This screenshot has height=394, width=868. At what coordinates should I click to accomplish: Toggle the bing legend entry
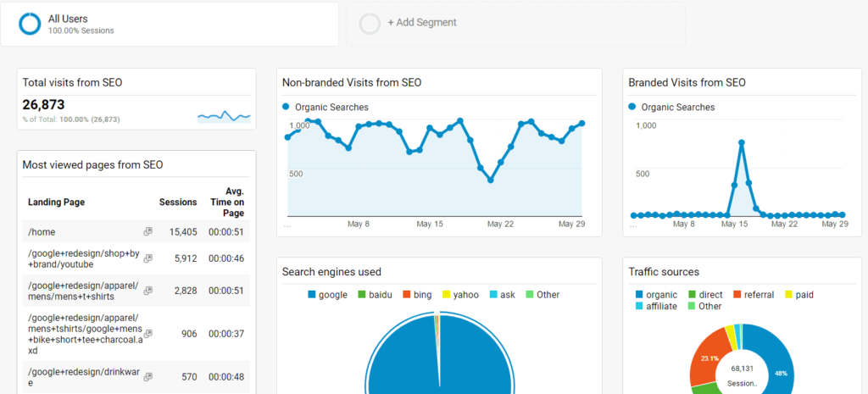[415, 295]
